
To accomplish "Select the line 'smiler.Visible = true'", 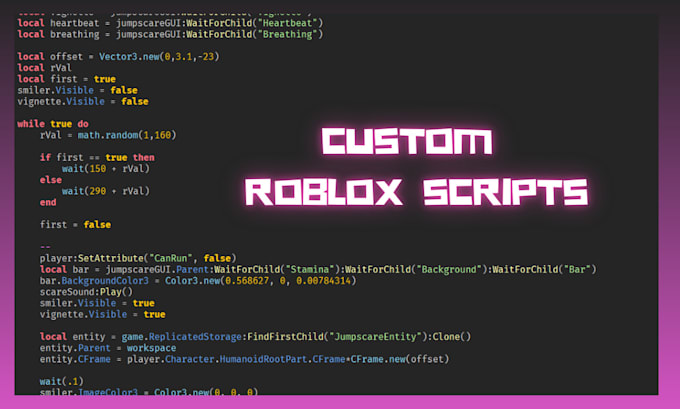I will click(97, 303).
